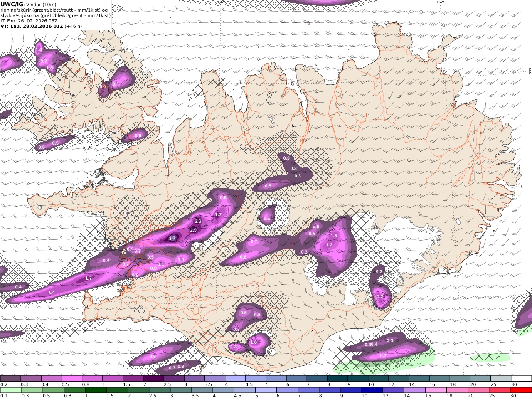Image resolution: width=532 pixels, height=399 pixels.
Task: Click the 'slydda/snjókoma' legend description line
Action: pyautogui.click(x=55, y=15)
